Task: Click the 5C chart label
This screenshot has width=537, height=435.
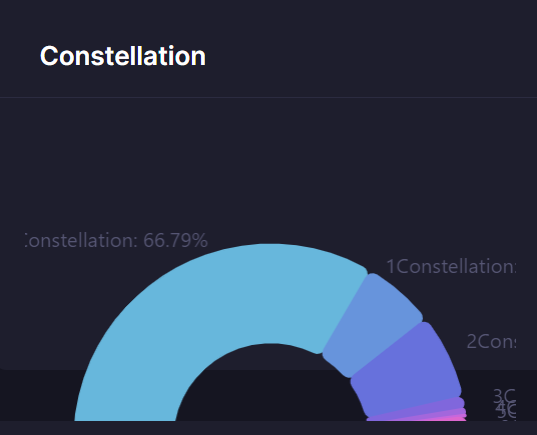Action: (x=507, y=413)
